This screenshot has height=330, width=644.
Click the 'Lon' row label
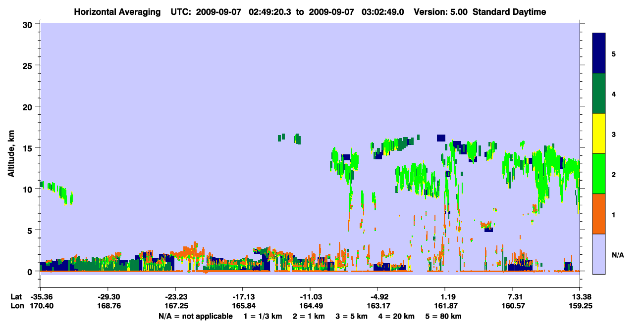pos(16,306)
